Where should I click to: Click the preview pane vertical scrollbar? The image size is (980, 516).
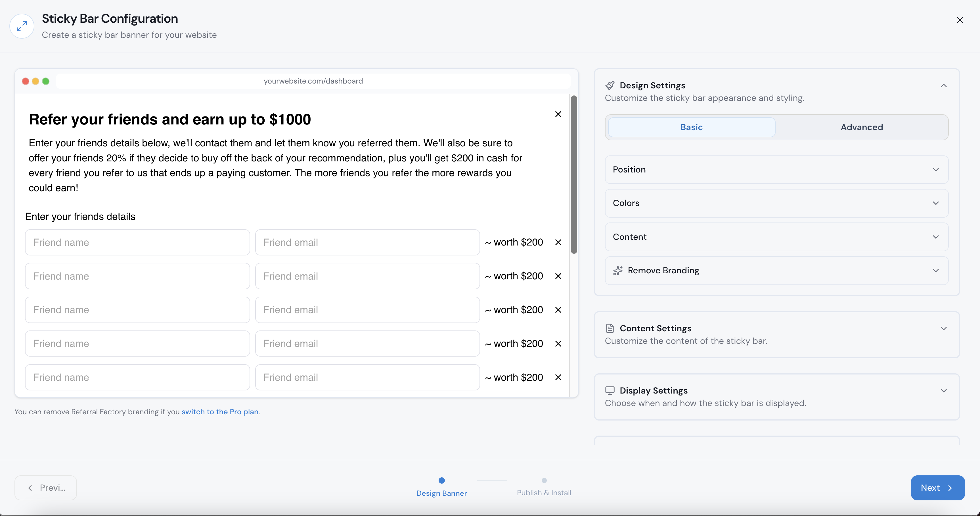pos(574,174)
